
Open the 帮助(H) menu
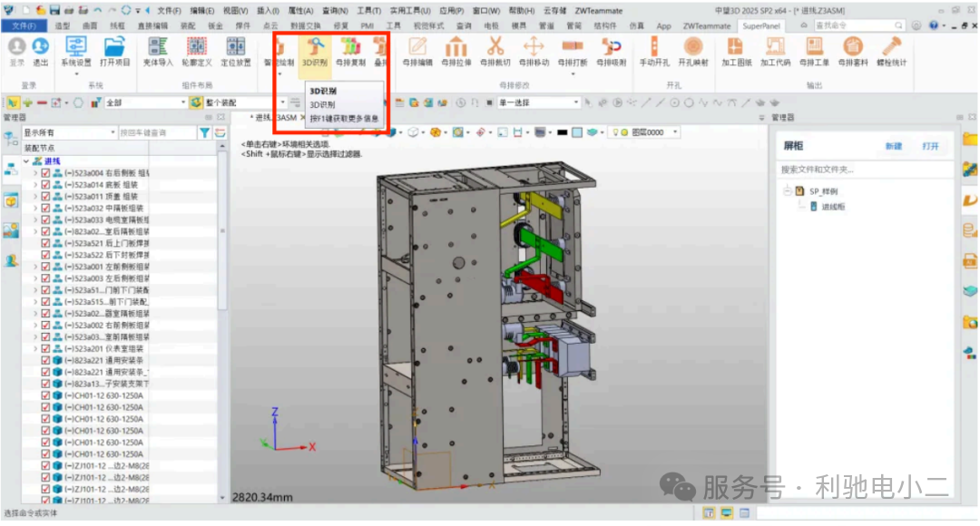click(521, 11)
